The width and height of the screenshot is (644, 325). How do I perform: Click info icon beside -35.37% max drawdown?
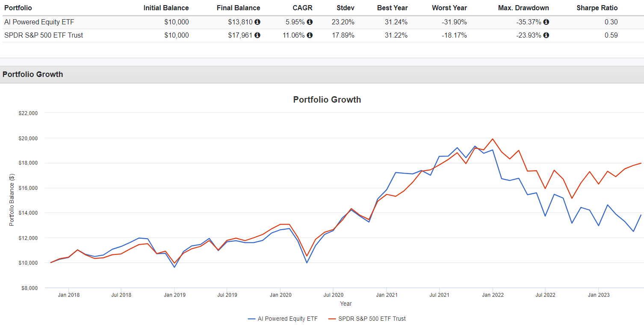[x=546, y=22]
